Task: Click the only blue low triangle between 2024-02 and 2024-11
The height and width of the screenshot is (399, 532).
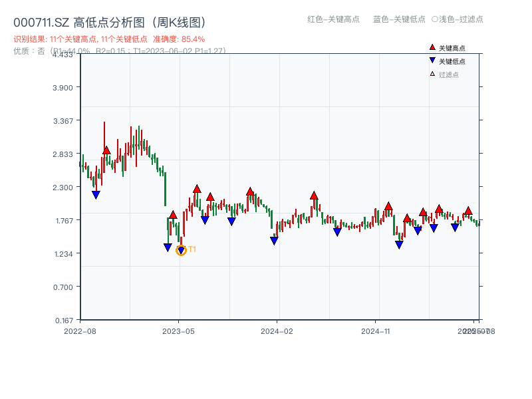Action: tap(337, 232)
